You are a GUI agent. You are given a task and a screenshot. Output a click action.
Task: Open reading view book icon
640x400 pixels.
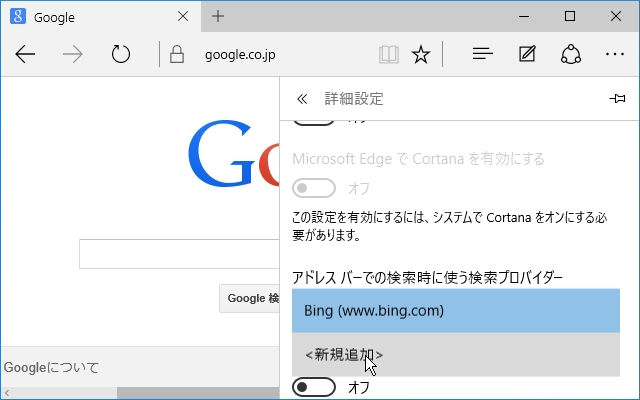click(x=389, y=54)
